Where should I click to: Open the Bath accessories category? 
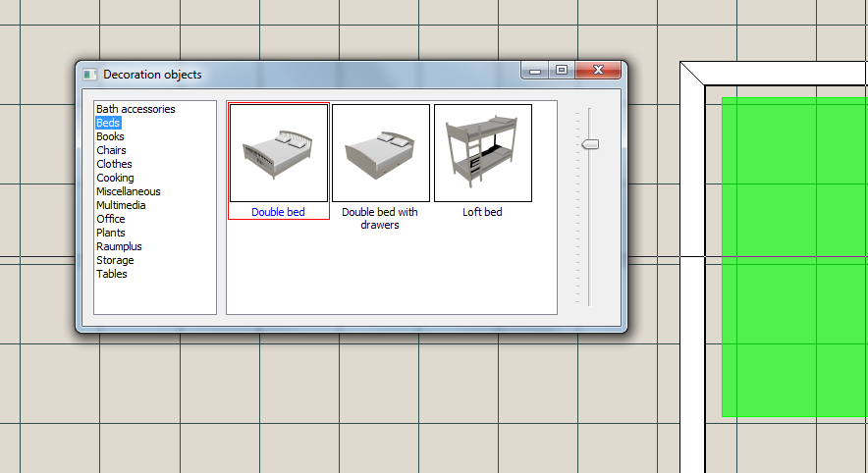(136, 109)
